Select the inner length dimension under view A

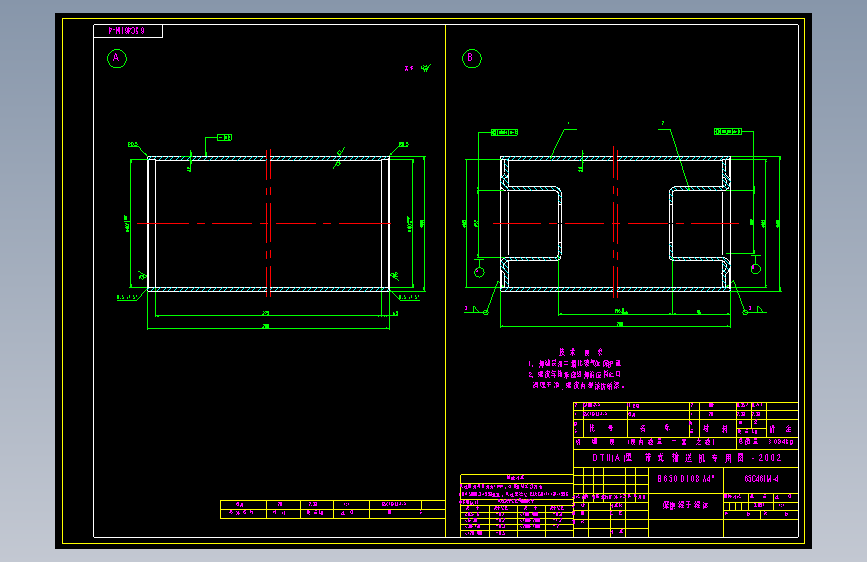[x=268, y=314]
